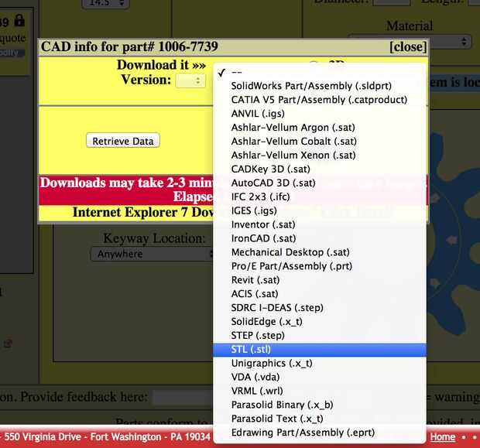Select VDA (.vda) format
The width and height of the screenshot is (480, 448).
(x=319, y=377)
